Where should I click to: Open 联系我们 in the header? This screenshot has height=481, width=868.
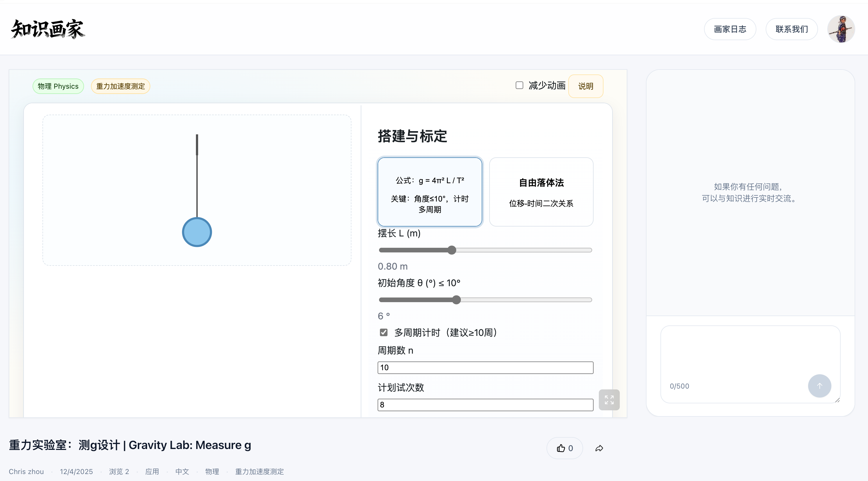(x=792, y=29)
